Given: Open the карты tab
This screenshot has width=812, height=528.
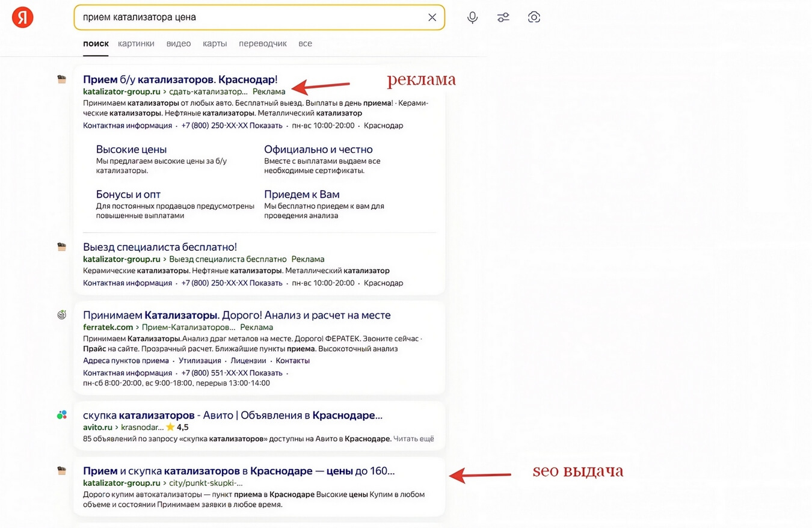Looking at the screenshot, I should tap(215, 43).
